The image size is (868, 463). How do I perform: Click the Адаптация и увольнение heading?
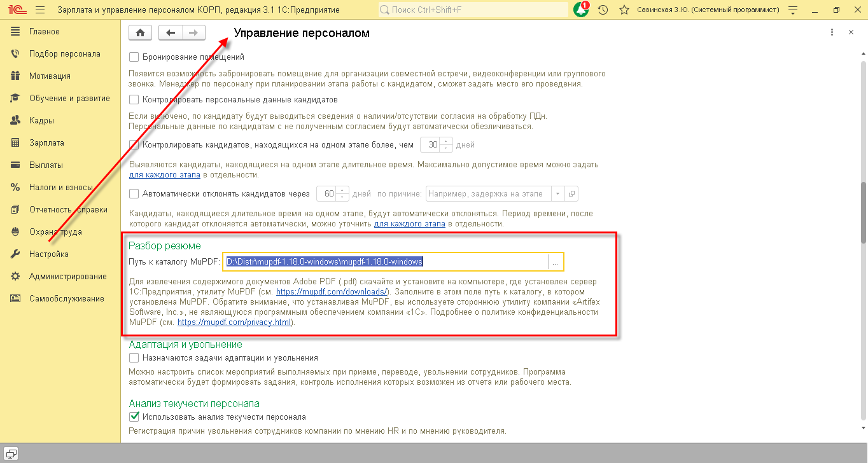pyautogui.click(x=186, y=344)
